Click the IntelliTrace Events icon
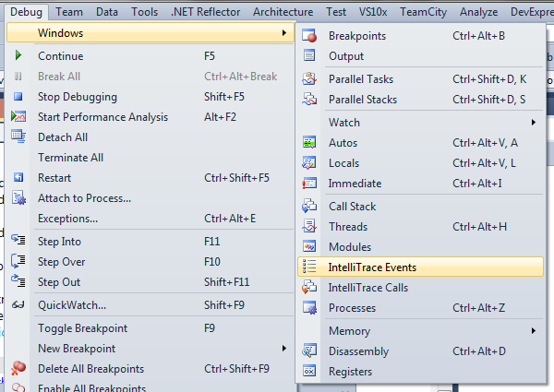This screenshot has height=392, width=554. point(310,267)
